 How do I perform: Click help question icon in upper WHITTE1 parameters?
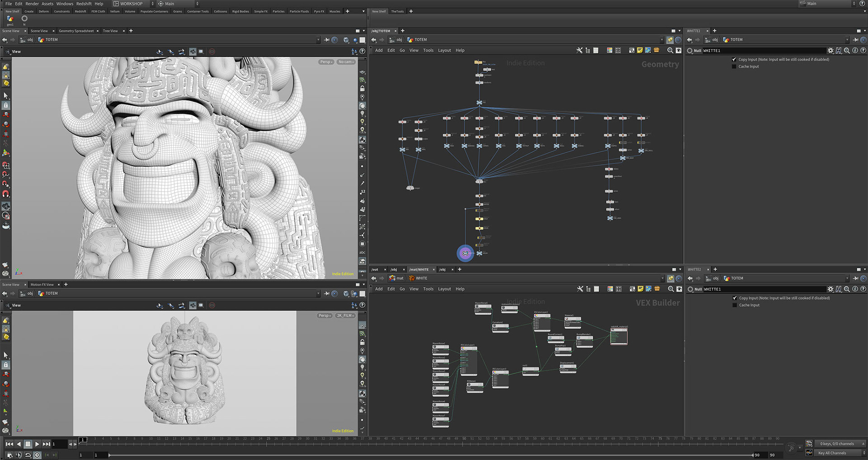(x=863, y=51)
